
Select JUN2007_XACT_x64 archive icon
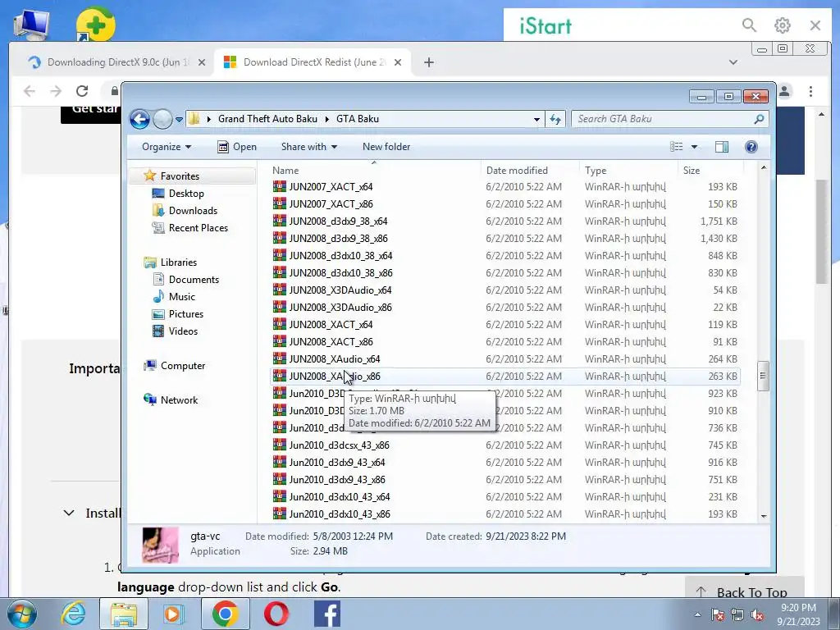click(280, 186)
